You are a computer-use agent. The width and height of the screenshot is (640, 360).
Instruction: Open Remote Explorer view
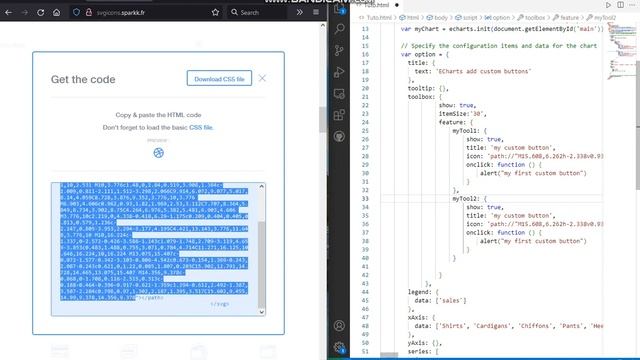pos(339,93)
